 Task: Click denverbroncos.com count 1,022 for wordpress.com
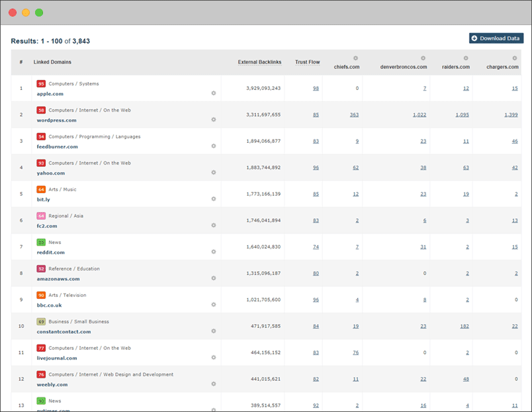[420, 115]
